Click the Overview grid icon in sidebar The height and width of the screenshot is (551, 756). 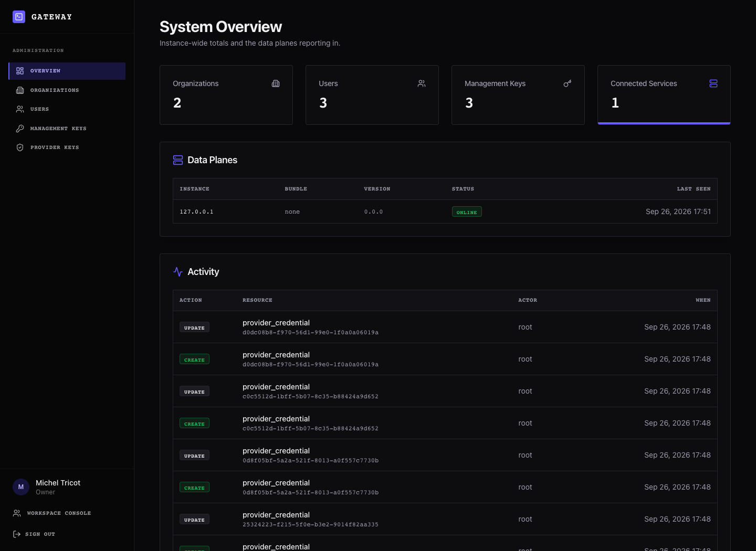click(x=20, y=71)
